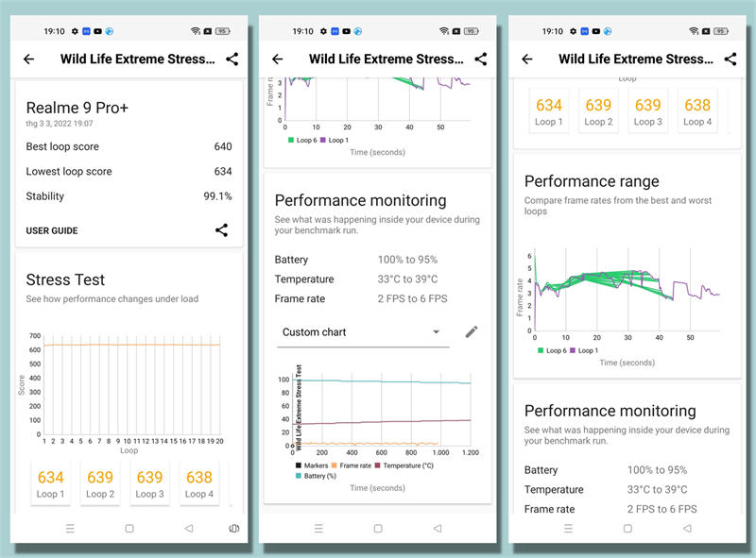Click Stability 99.1% value
Screen dimensions: 756x558
(x=217, y=196)
